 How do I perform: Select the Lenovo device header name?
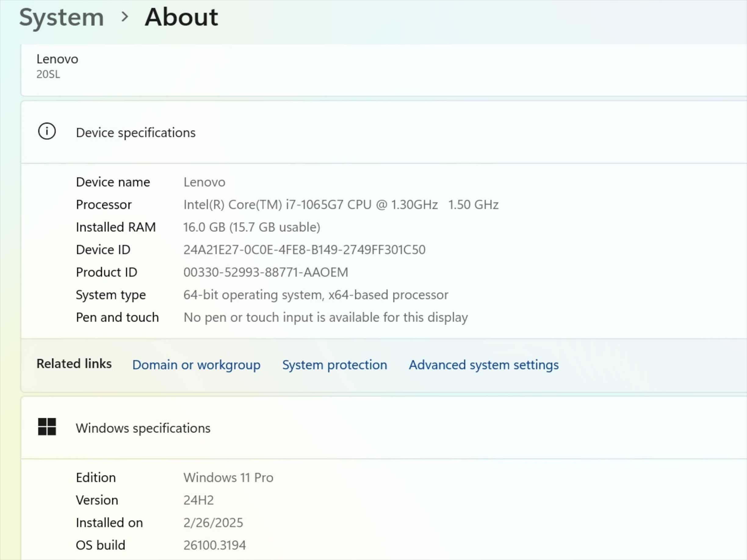tap(57, 59)
